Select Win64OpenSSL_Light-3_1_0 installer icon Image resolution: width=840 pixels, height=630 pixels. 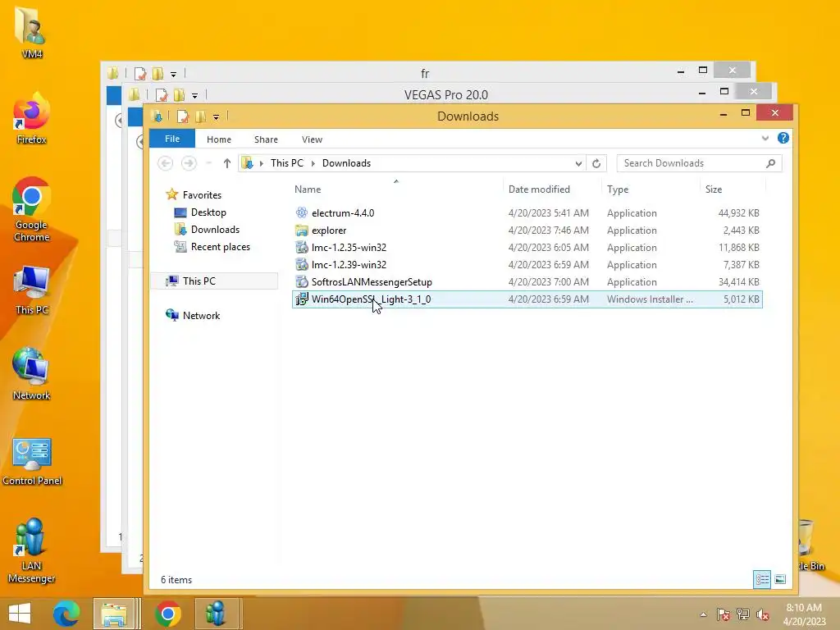click(302, 299)
